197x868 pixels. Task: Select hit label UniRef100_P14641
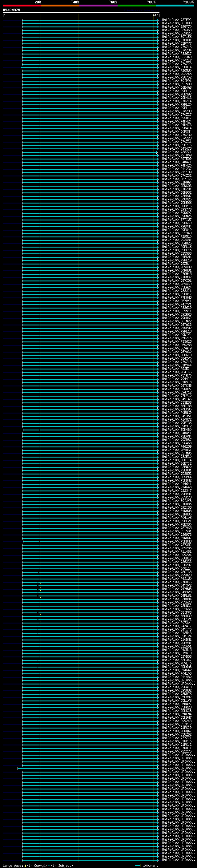tap(177, 484)
